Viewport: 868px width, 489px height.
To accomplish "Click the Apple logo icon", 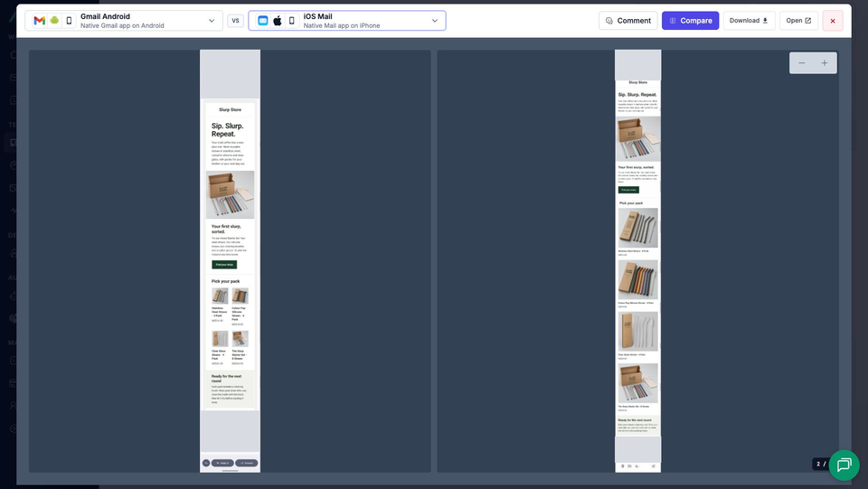I will [278, 21].
